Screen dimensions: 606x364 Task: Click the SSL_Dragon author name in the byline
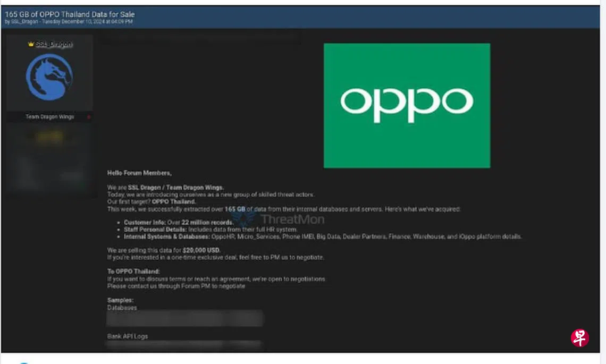pyautogui.click(x=24, y=22)
